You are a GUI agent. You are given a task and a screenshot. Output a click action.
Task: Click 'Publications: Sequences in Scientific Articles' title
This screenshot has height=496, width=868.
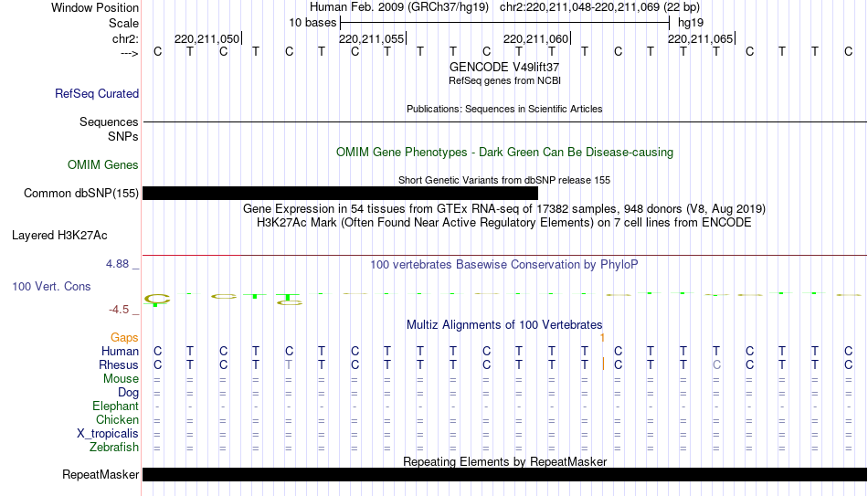[504, 109]
